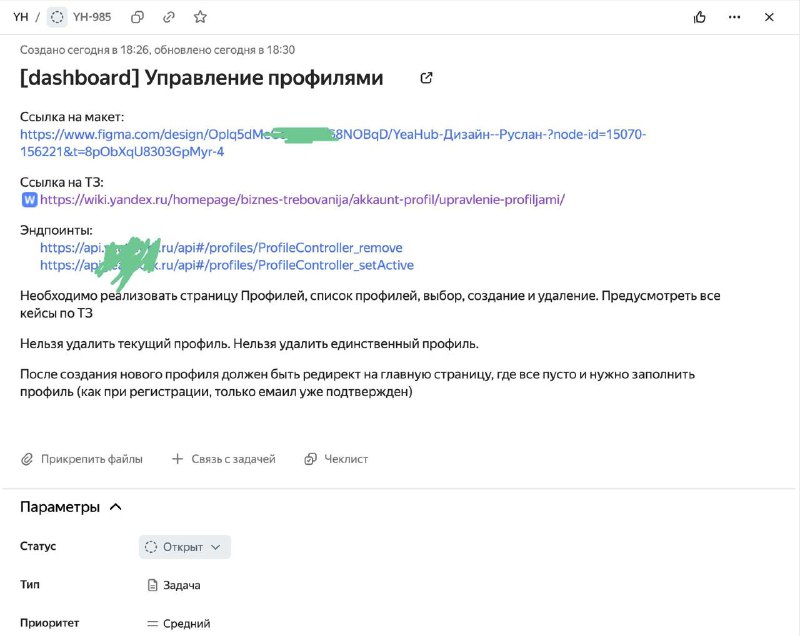Open the Figma design mockup link
This screenshot has height=636, width=800.
[333, 143]
